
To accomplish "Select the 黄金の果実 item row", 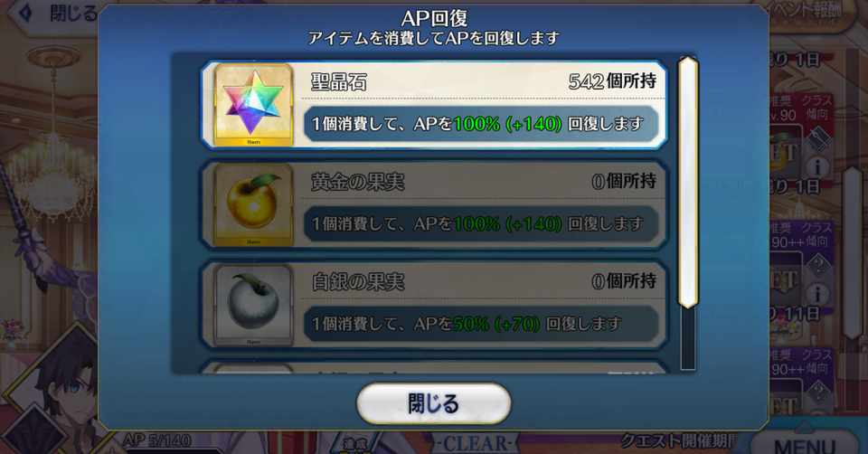I will tap(434, 205).
